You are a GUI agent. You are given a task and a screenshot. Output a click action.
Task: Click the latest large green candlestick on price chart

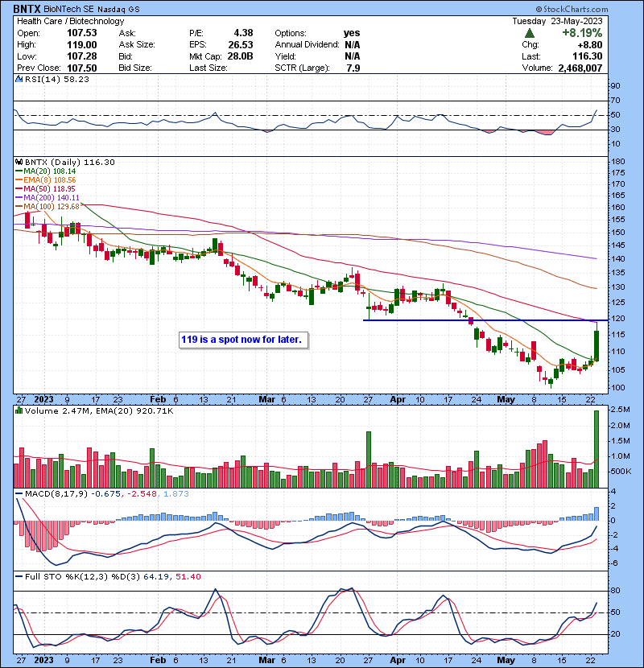pyautogui.click(x=597, y=345)
